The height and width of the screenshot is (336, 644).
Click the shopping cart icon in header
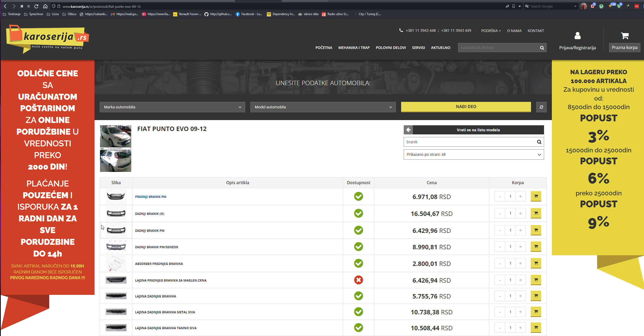(x=625, y=36)
